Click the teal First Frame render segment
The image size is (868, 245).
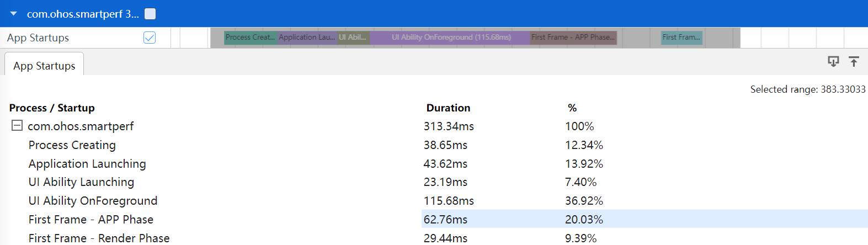681,38
